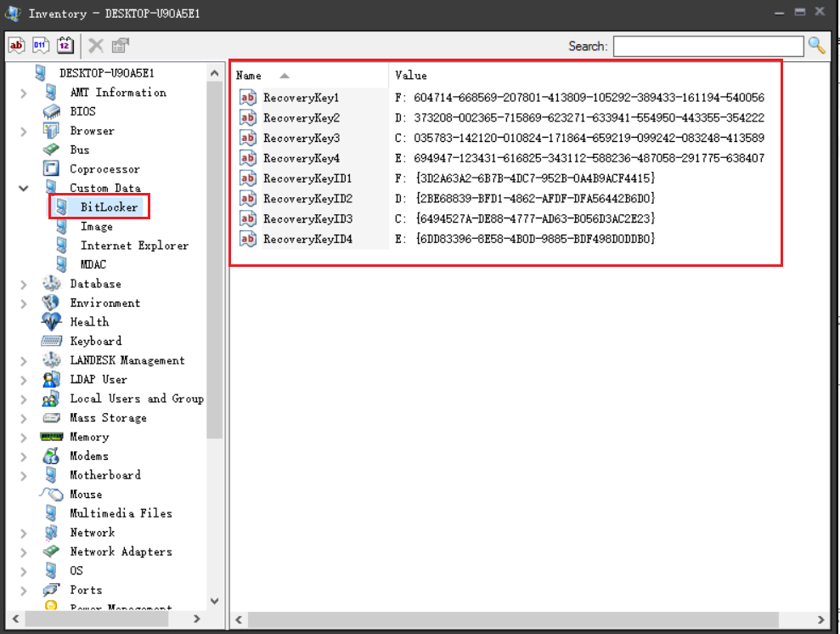Click the tree panel's scroll down arrow
The height and width of the screenshot is (634, 840).
point(214,601)
